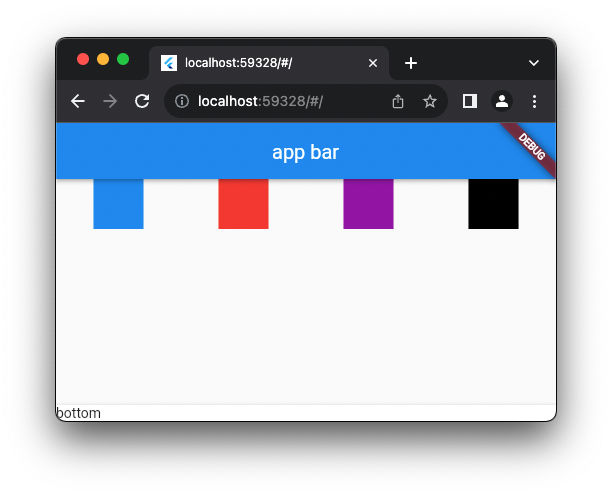The height and width of the screenshot is (495, 612).
Task: Open the profile avatar menu
Action: pos(502,101)
